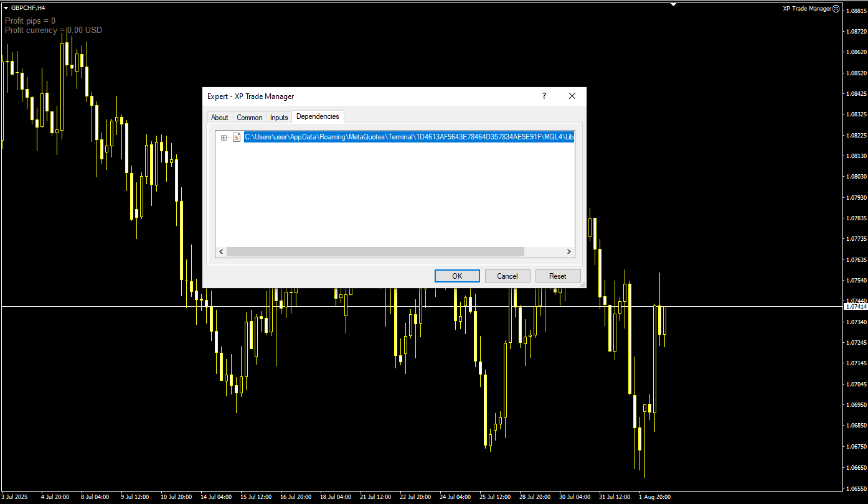
Task: Open the GBPCHF,H4 chart dropdown triangle
Action: [6, 8]
